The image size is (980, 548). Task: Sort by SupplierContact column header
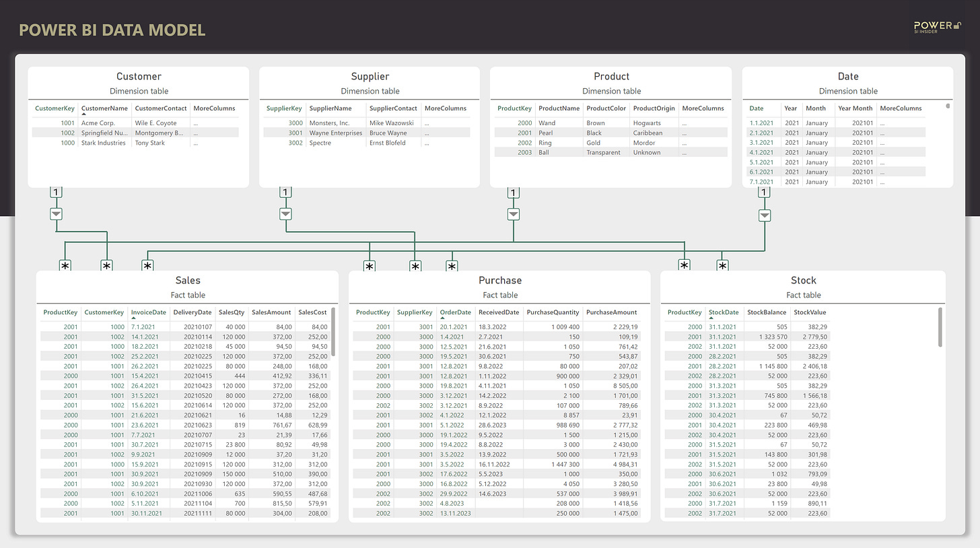[x=393, y=108]
